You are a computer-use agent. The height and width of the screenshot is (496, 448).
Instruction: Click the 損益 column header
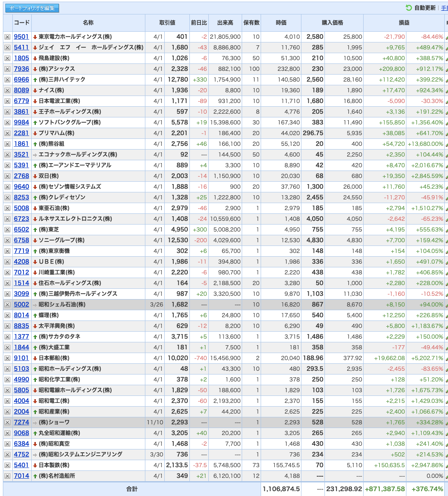pyautogui.click(x=404, y=23)
